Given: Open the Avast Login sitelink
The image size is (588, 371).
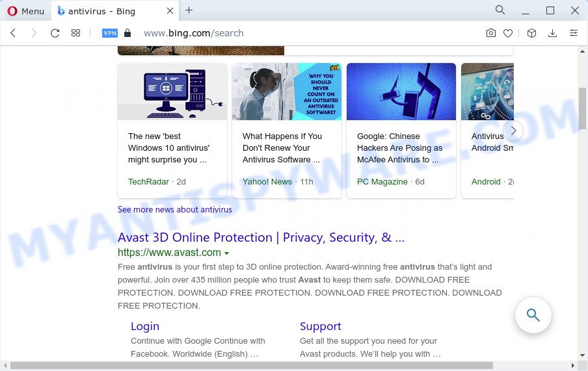Looking at the screenshot, I should click(145, 326).
